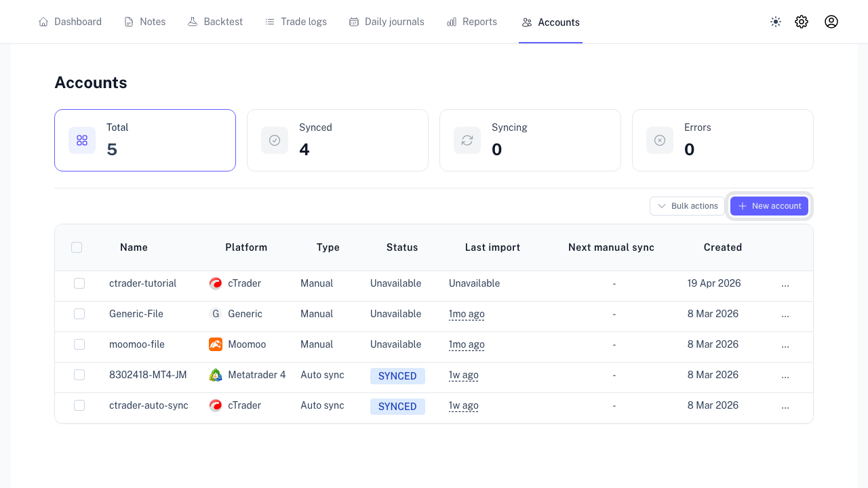Switch to the Reports section
The height and width of the screenshot is (488, 868).
pyautogui.click(x=472, y=22)
